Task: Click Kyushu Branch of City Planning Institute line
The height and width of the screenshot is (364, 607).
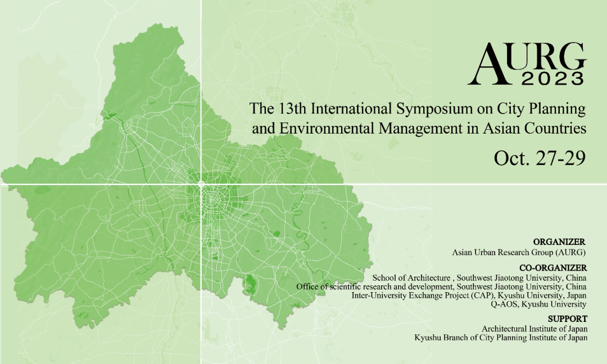Action: pos(501,338)
